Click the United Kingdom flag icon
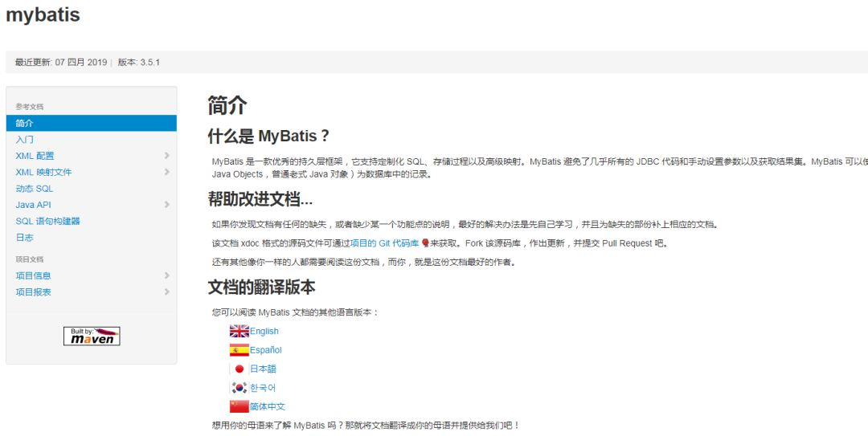Screen dimensions: 868x436 [240, 331]
